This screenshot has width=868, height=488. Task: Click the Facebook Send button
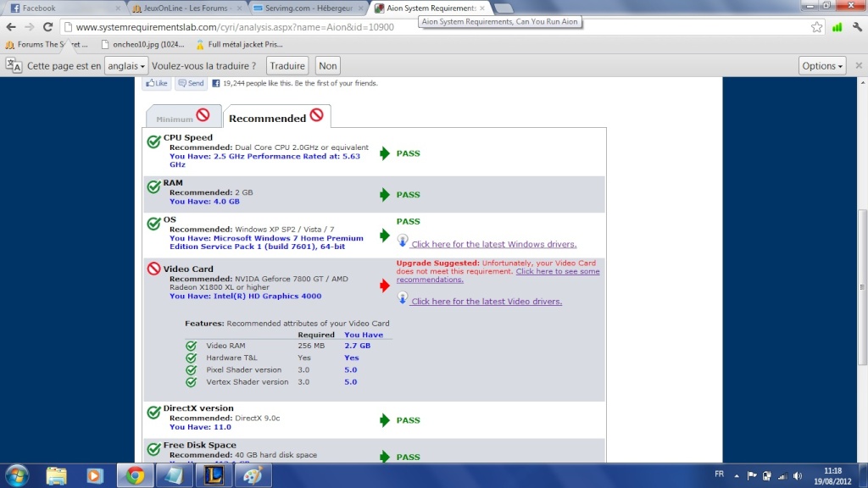[191, 84]
